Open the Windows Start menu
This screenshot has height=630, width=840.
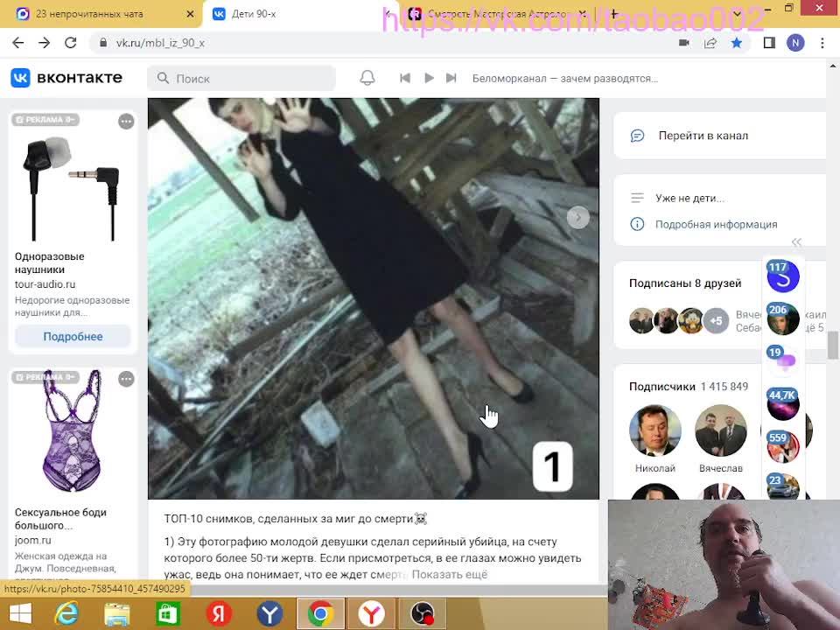(x=21, y=614)
